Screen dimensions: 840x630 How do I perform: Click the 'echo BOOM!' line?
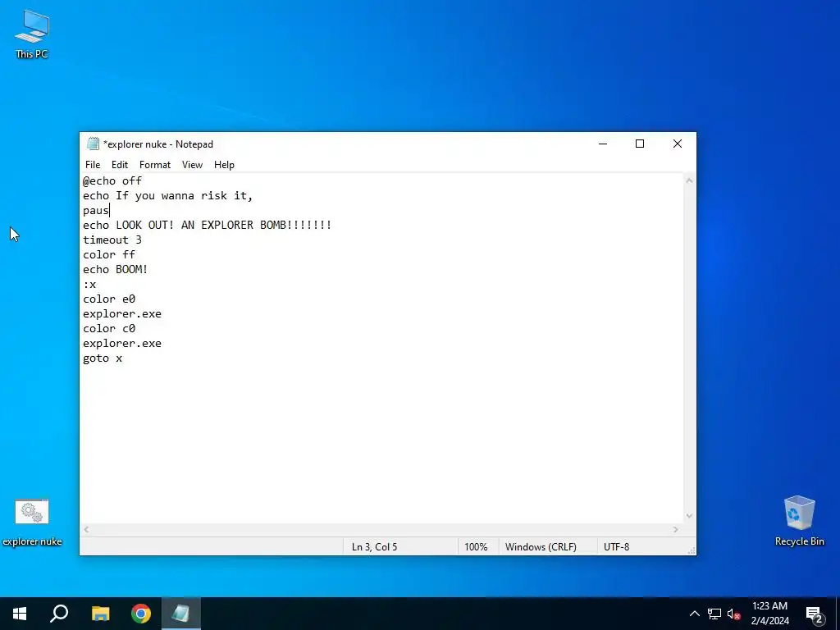pyautogui.click(x=115, y=269)
